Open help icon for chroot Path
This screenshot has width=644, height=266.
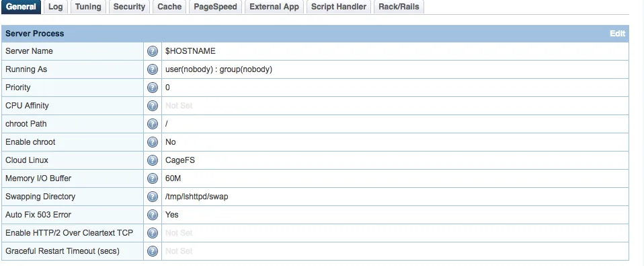(153, 124)
